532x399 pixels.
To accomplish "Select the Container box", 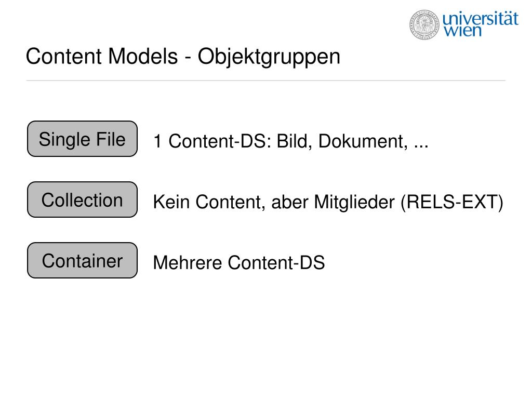I will (83, 260).
